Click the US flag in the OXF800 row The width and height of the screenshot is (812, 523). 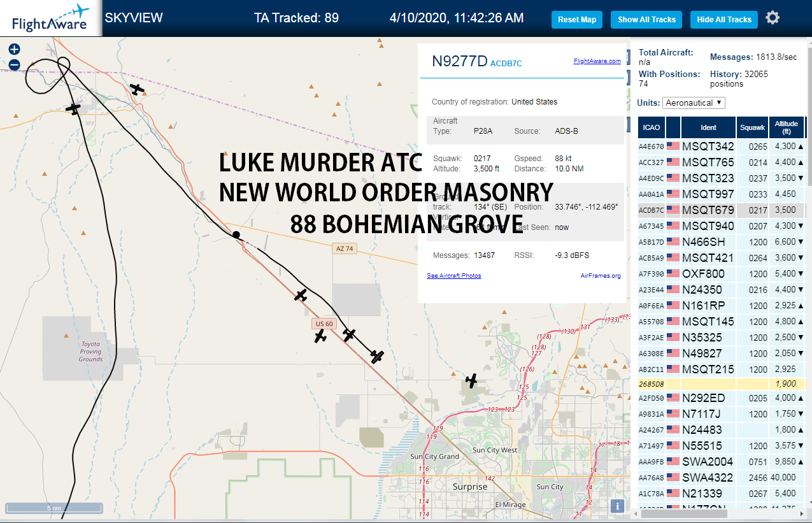(x=673, y=274)
